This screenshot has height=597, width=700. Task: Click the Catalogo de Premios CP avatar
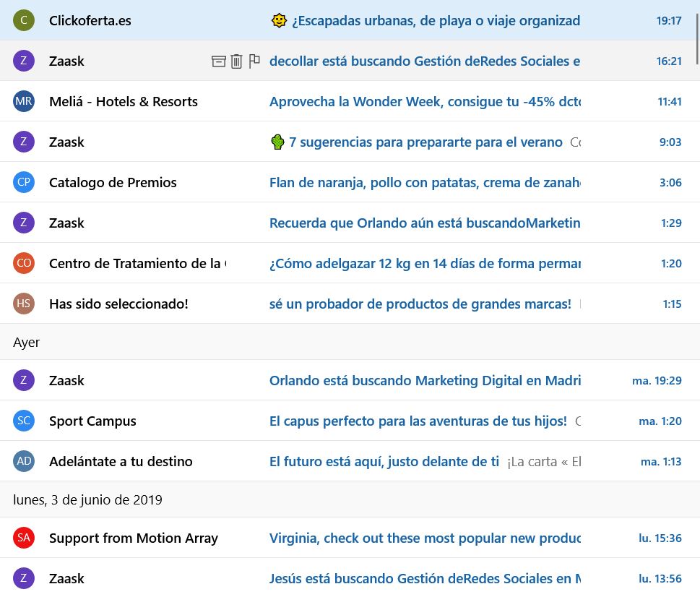coord(24,182)
